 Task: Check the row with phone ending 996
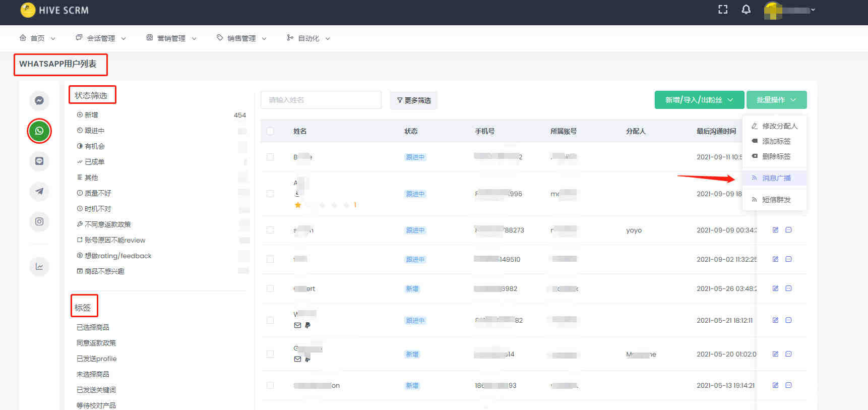point(270,194)
